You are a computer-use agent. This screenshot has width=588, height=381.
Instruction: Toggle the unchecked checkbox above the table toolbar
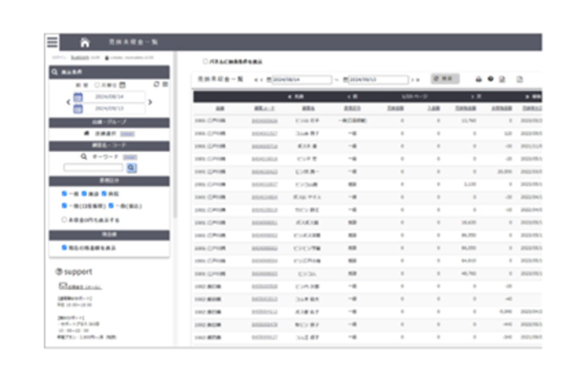point(206,61)
